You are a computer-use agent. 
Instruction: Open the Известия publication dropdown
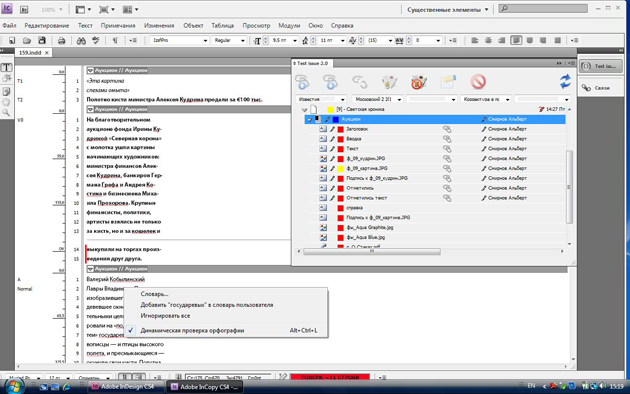coord(321,99)
